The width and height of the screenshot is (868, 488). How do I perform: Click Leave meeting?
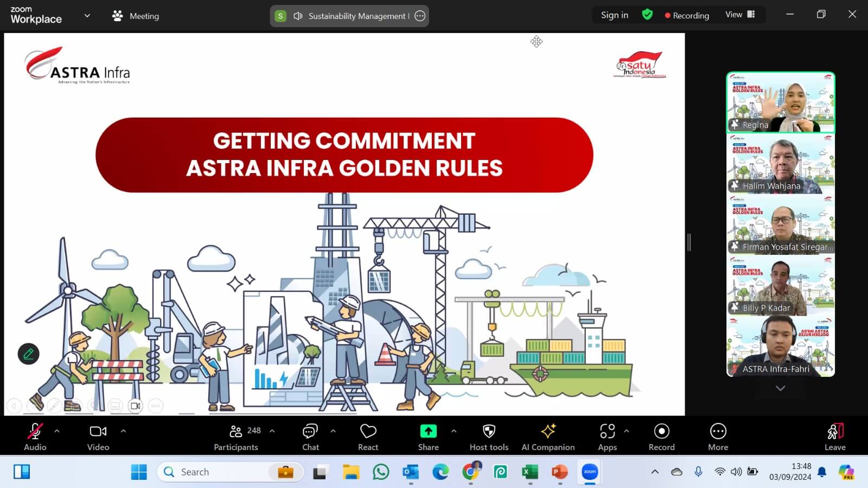(x=835, y=436)
